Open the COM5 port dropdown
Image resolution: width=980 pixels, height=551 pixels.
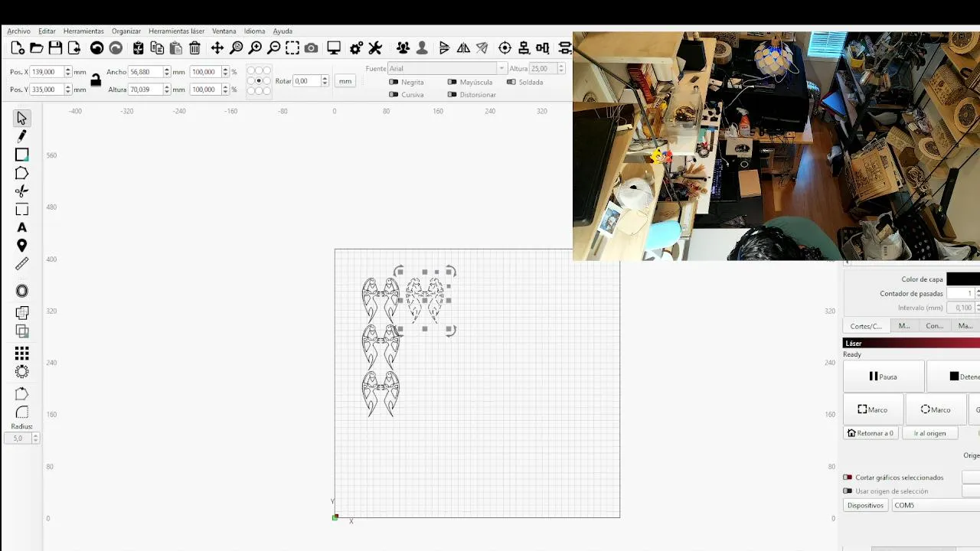pos(936,505)
